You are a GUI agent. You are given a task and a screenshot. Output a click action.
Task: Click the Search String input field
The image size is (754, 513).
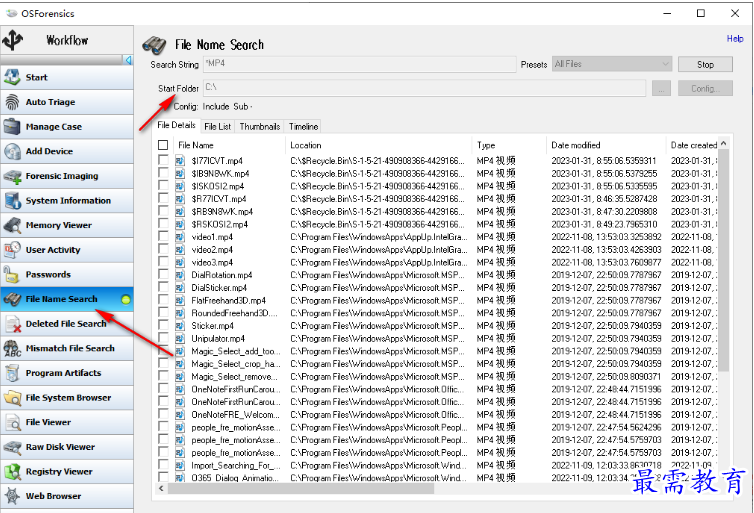[360, 64]
